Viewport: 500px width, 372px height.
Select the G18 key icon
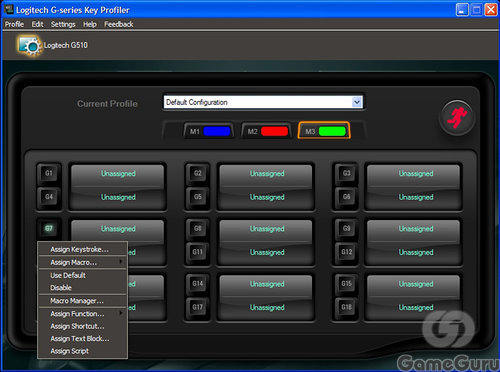coord(346,307)
